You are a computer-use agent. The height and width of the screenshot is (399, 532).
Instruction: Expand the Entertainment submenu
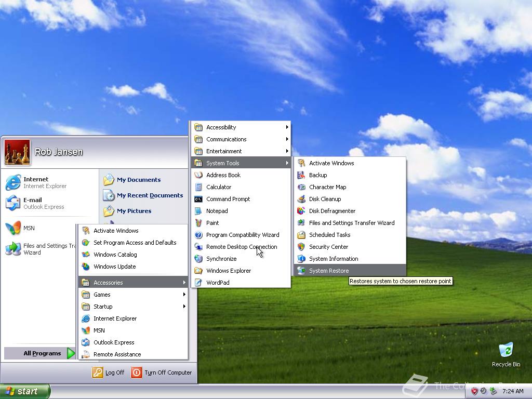tap(241, 151)
